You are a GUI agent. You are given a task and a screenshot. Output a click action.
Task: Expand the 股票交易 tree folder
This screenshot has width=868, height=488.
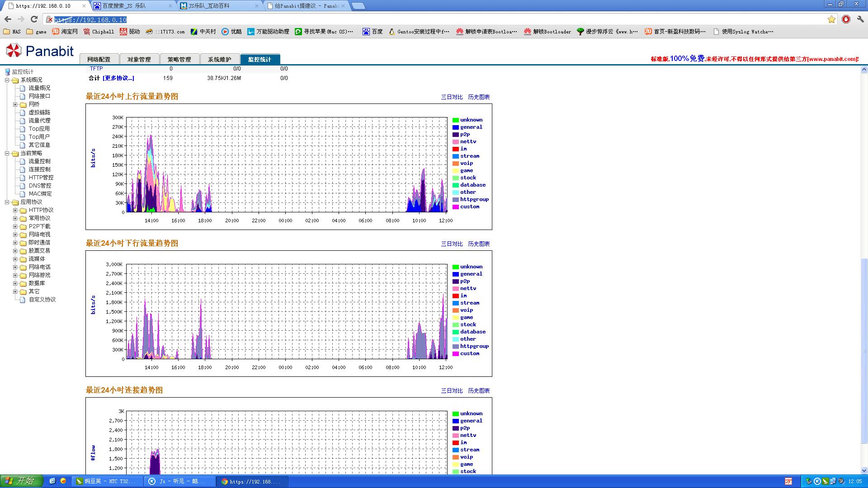click(15, 251)
